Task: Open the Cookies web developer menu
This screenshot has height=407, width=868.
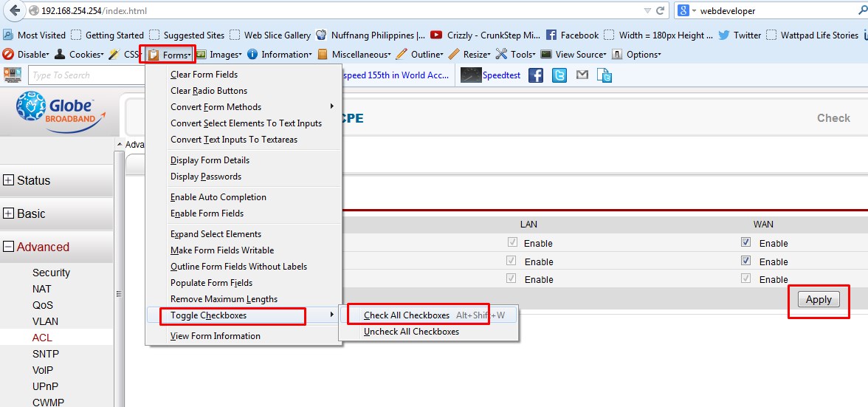Action: click(x=79, y=54)
